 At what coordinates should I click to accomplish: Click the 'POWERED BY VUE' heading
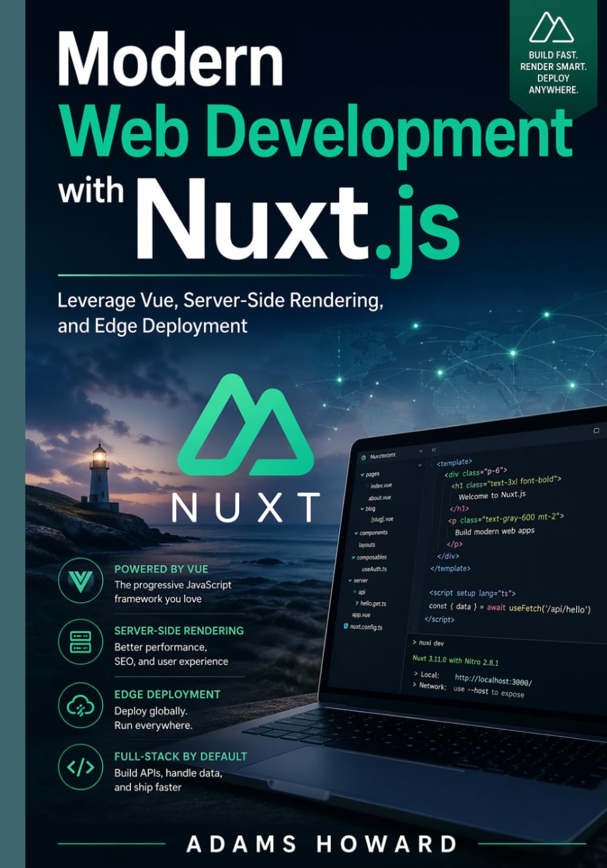[x=161, y=569]
